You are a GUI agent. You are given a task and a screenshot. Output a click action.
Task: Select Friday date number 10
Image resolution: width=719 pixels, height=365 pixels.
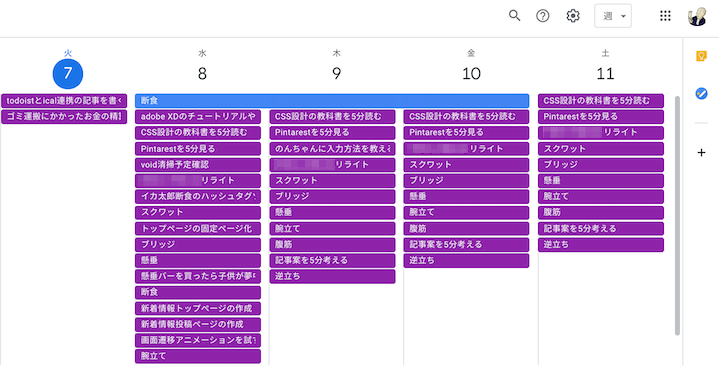point(471,73)
